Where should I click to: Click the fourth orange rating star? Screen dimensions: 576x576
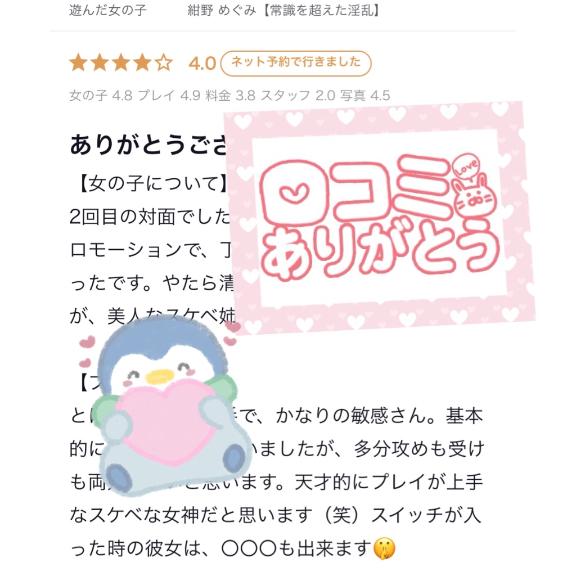click(142, 63)
